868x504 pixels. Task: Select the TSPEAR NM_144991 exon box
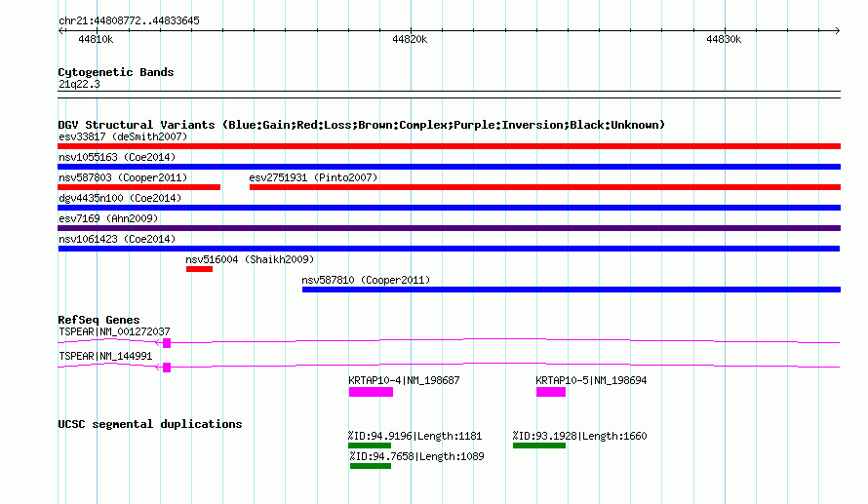[x=167, y=368]
